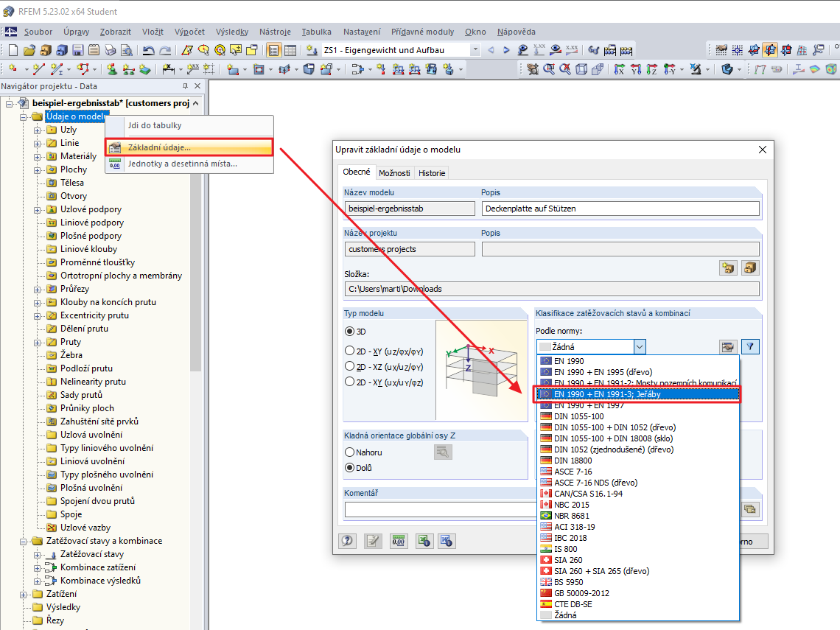This screenshot has width=840, height=630.
Task: Select the new surface tool icon
Action: point(232,69)
